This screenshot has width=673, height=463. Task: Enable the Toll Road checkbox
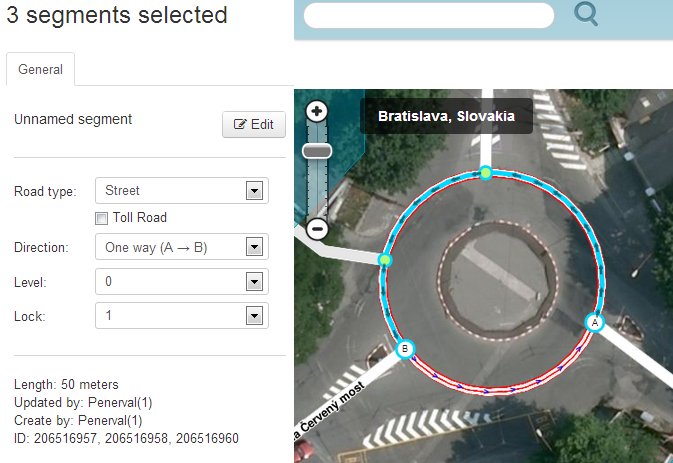[101, 218]
